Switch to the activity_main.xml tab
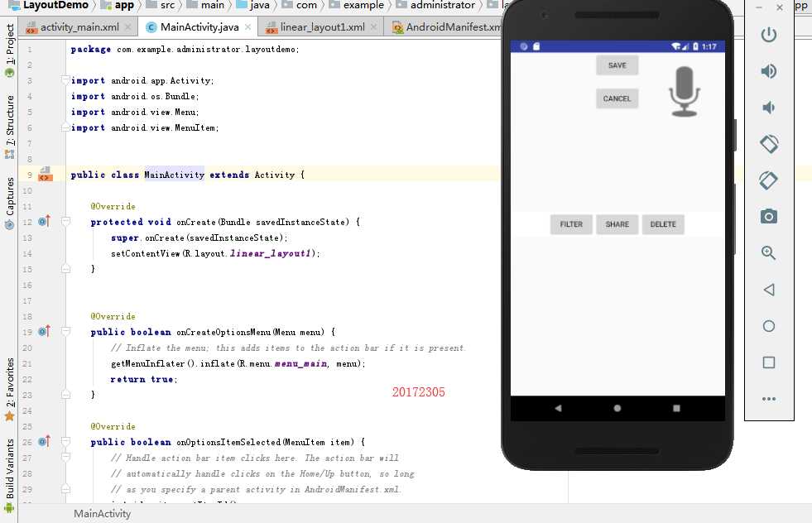Image resolution: width=812 pixels, height=523 pixels. (x=79, y=27)
